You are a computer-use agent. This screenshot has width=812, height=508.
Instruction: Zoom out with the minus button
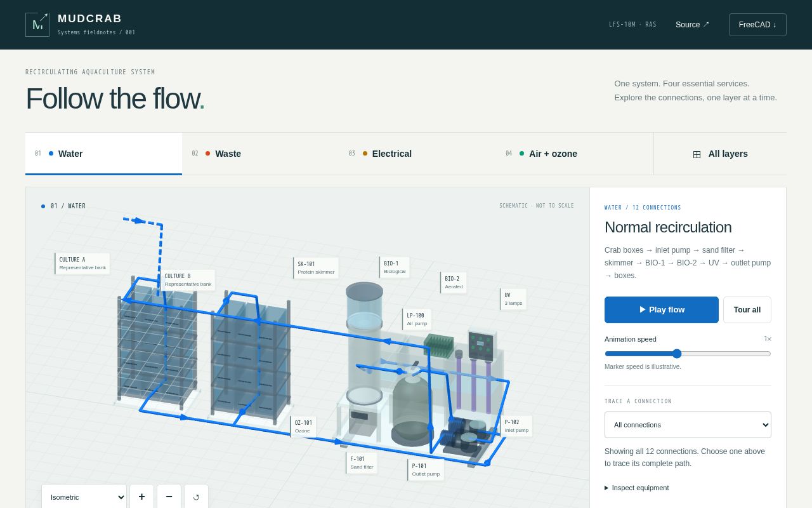(169, 497)
